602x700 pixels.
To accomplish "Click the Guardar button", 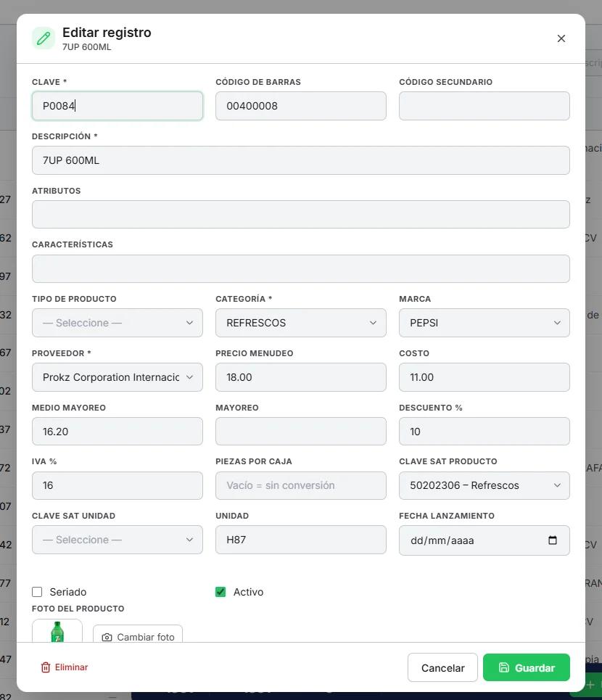I will pos(526,667).
